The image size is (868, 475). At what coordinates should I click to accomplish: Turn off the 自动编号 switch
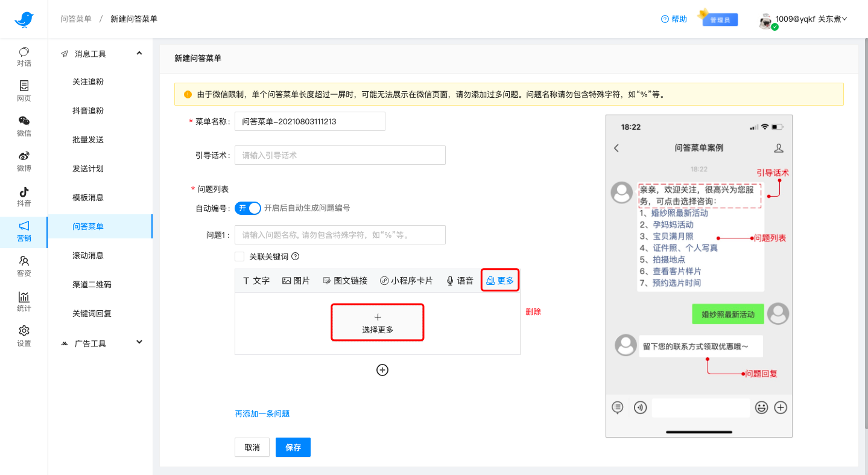click(x=247, y=208)
